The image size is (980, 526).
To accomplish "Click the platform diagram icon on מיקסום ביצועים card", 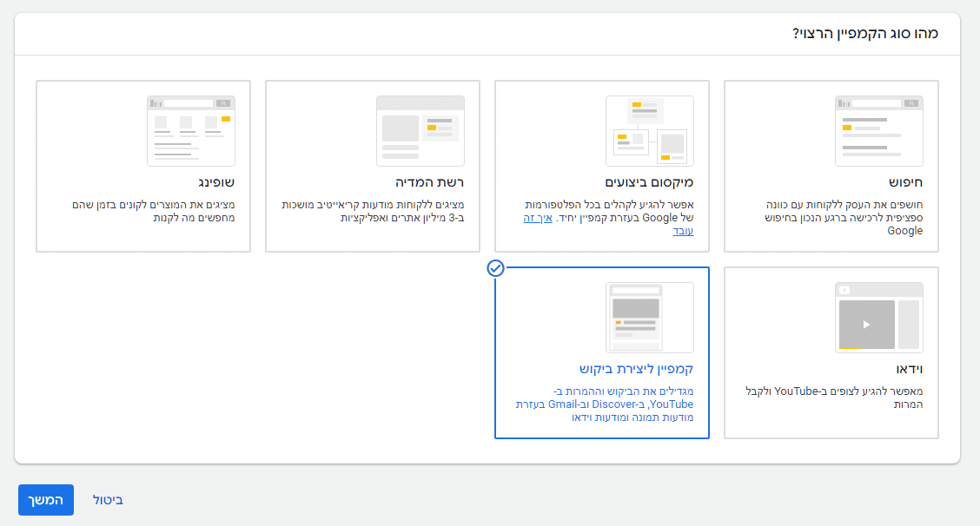I will click(649, 130).
